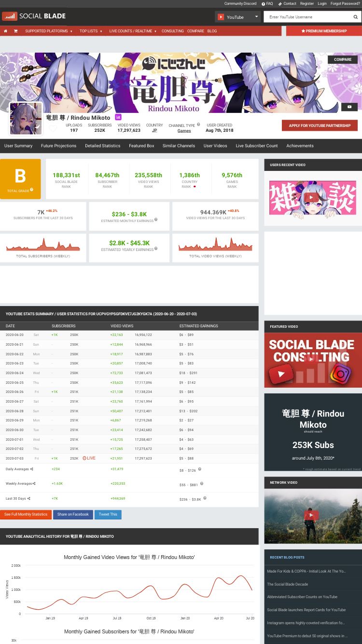Click the B total grade badge
This screenshot has width=362, height=644.
(20, 179)
